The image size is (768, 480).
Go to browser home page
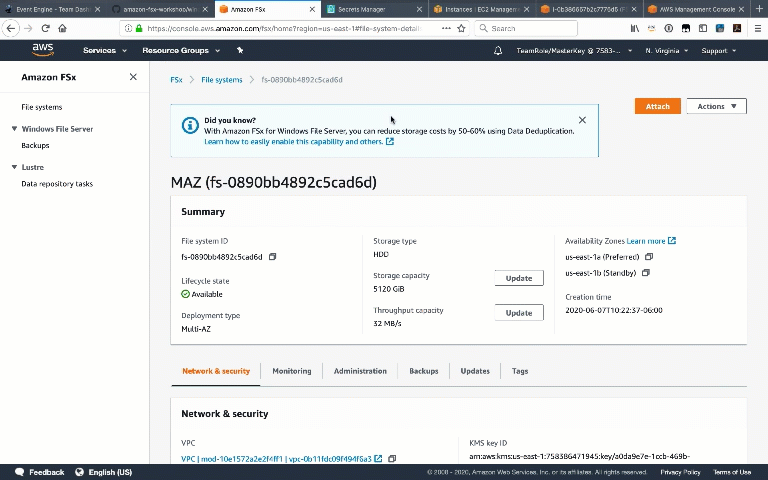62,28
